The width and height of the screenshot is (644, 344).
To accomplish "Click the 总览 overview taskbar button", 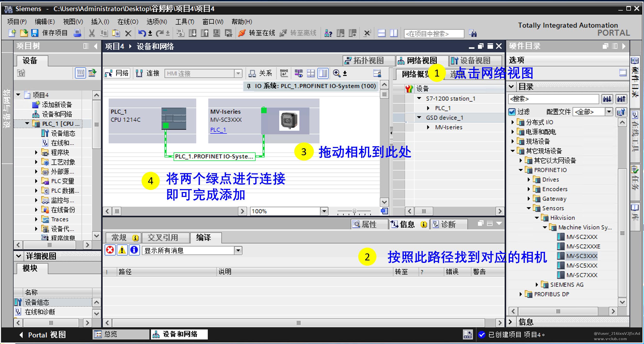I will (121, 334).
